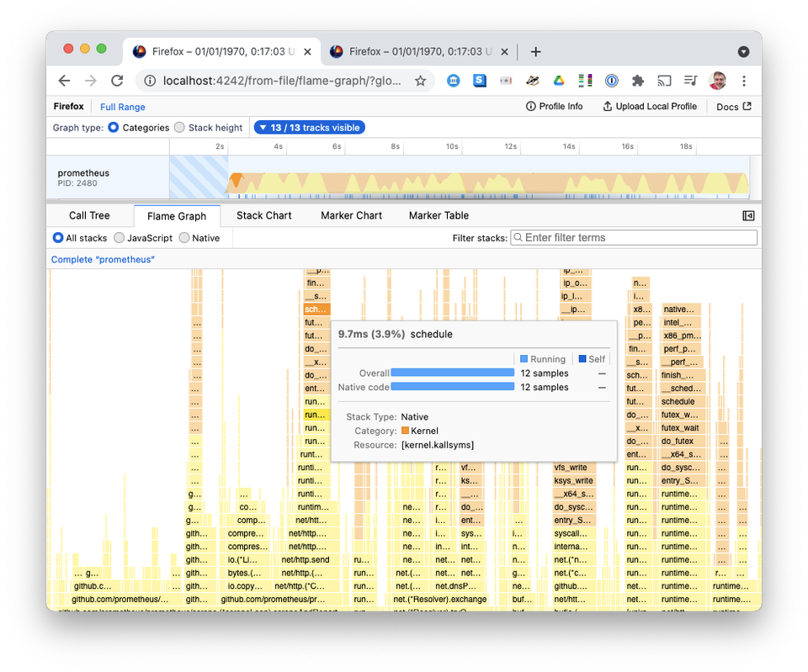Filter stacks to Native only

click(183, 237)
